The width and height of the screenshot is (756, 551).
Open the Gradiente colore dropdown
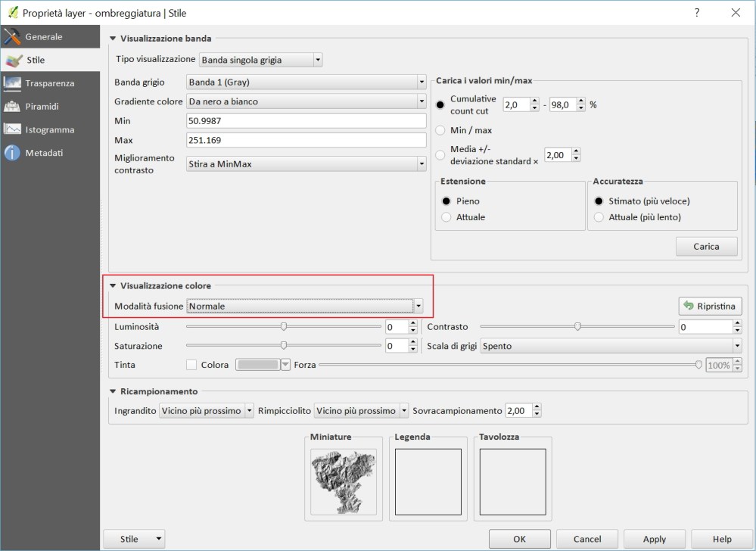click(x=306, y=101)
